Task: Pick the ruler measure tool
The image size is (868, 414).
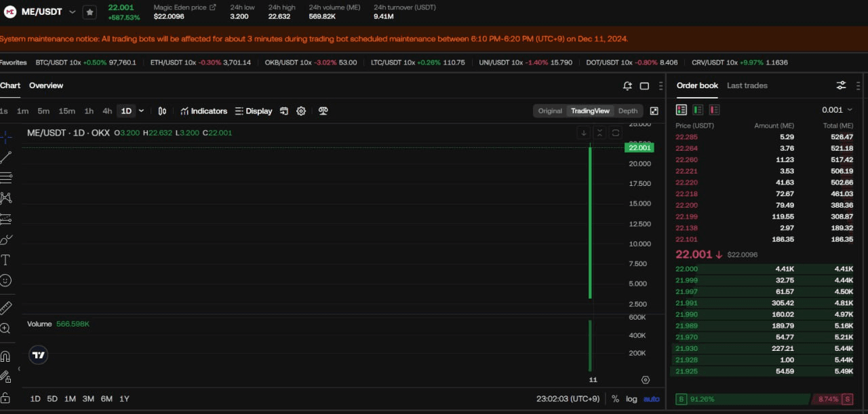Action: (5, 308)
